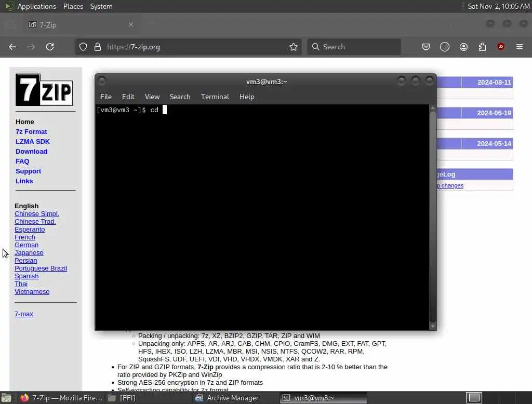The width and height of the screenshot is (532, 404).
Task: Close the 7-Zip browser tab
Action: 131,24
